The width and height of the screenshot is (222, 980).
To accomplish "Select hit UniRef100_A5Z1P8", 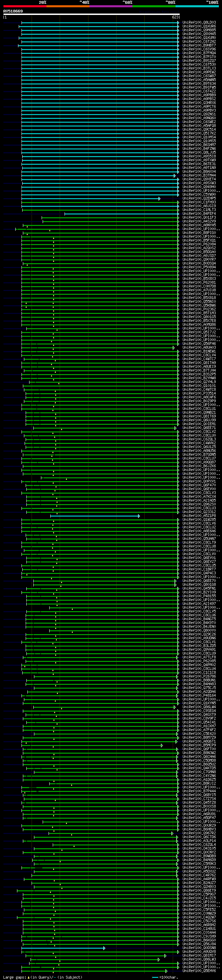I will (x=199, y=516).
